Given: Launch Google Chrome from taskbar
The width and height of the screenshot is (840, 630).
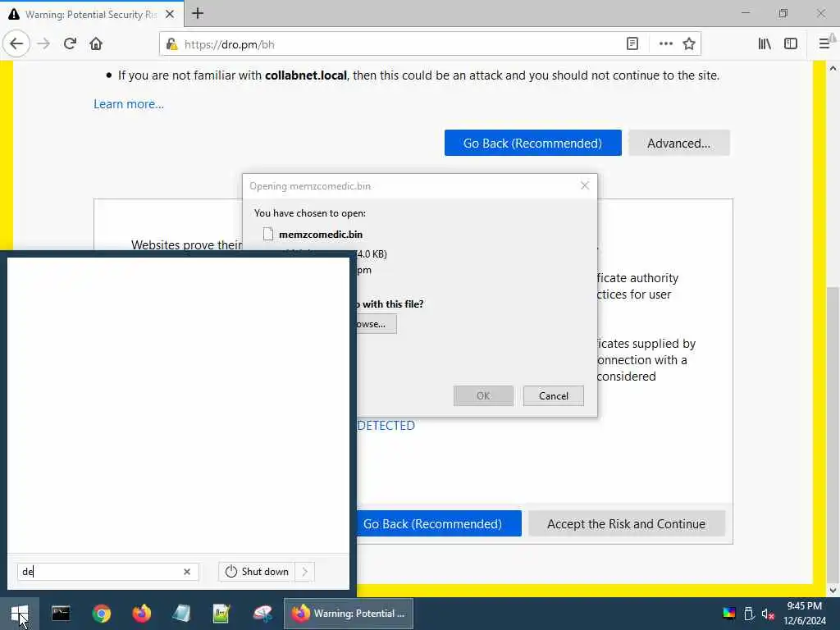Looking at the screenshot, I should 101,614.
